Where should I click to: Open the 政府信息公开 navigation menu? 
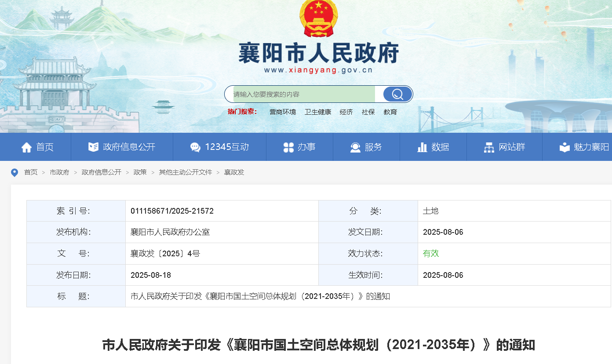click(129, 147)
